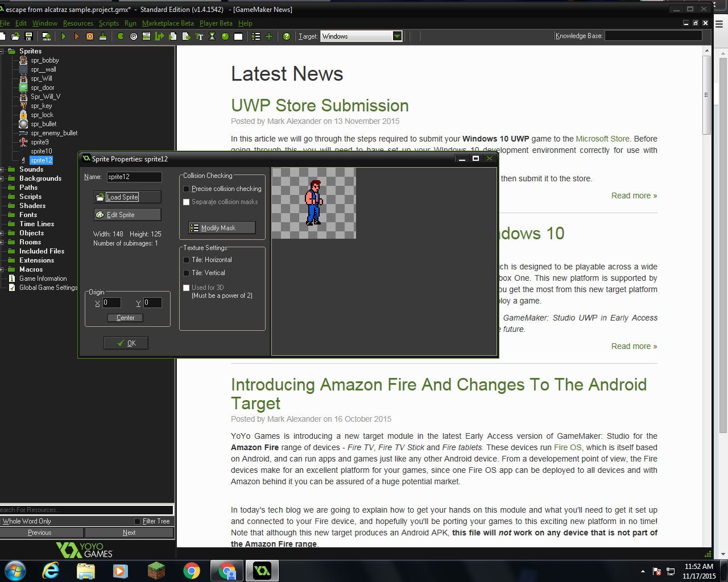Clean the asset compiler cache broom icon

point(103,36)
